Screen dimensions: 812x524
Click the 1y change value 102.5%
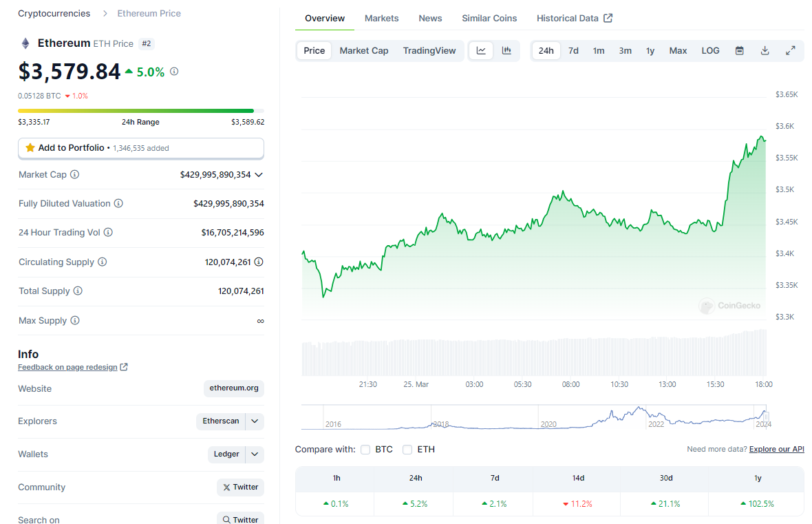point(757,504)
